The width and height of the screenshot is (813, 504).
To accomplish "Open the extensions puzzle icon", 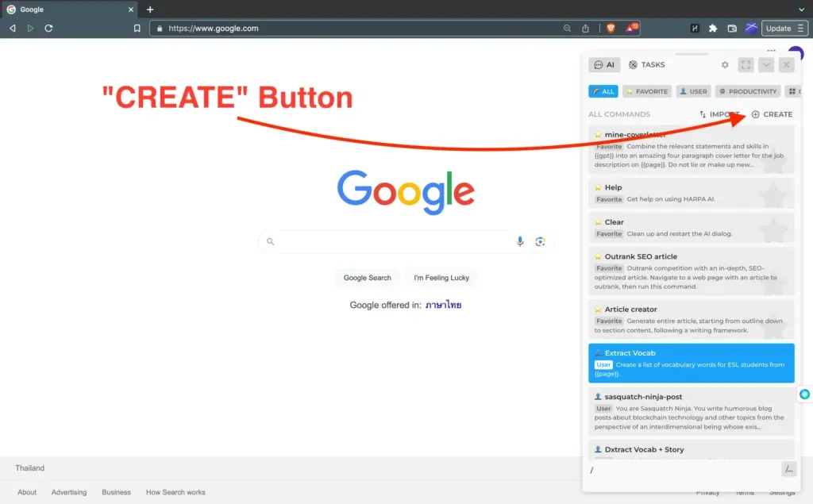I will coord(713,29).
